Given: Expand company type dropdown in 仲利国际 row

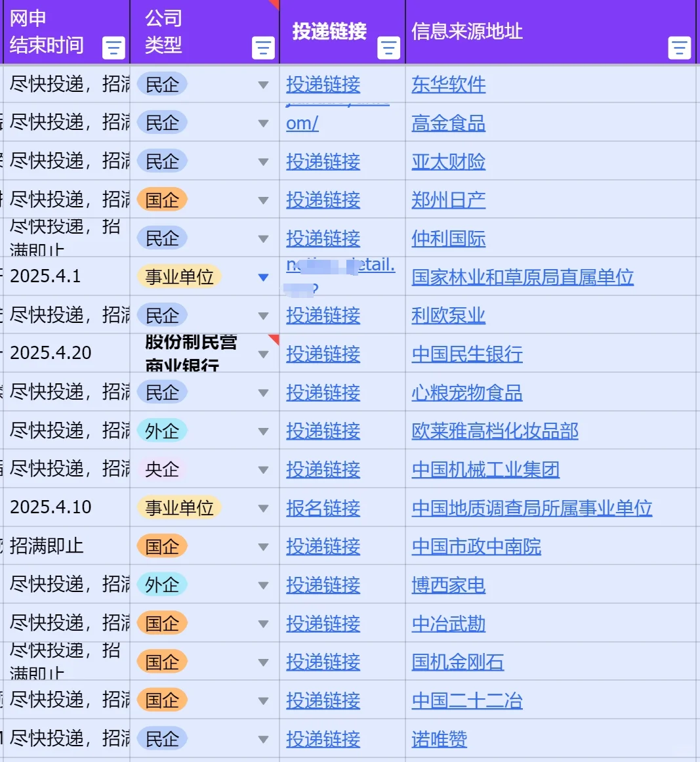Looking at the screenshot, I should [263, 239].
